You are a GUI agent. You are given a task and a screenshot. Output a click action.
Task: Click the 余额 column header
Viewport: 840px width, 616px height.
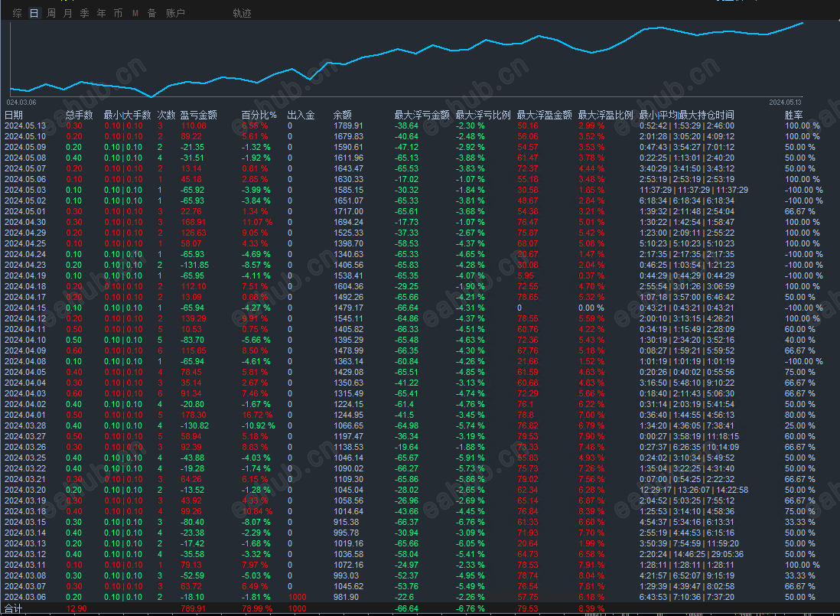pos(342,115)
